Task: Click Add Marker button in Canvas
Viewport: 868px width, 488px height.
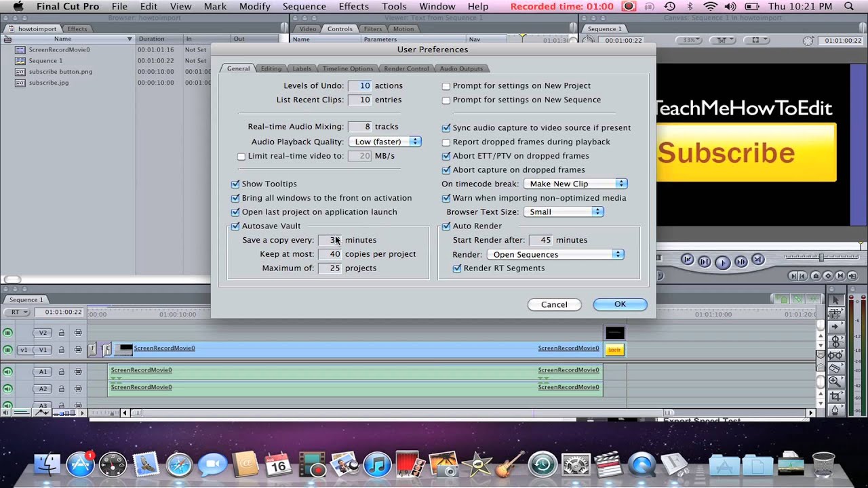Action: [816, 276]
